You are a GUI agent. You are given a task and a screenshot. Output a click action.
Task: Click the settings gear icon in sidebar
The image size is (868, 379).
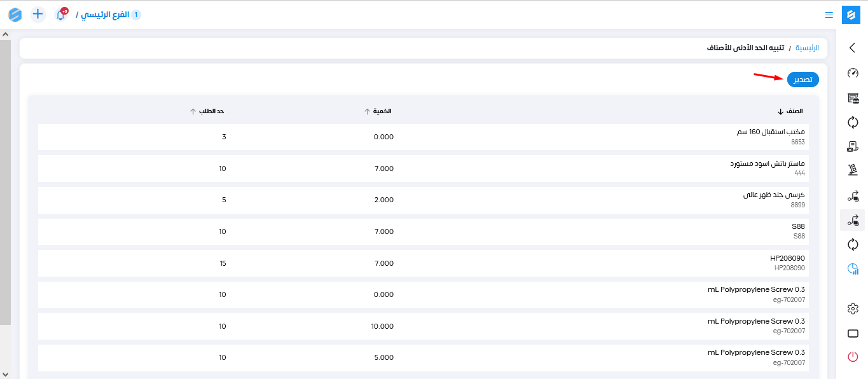[853, 308]
